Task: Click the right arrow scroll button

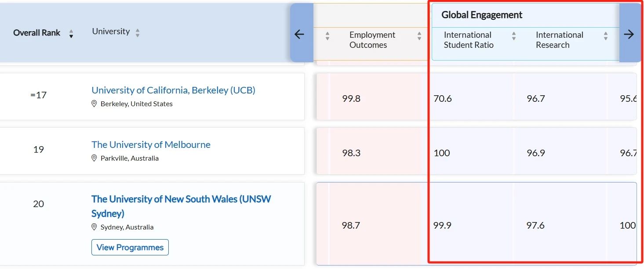Action: pyautogui.click(x=629, y=34)
